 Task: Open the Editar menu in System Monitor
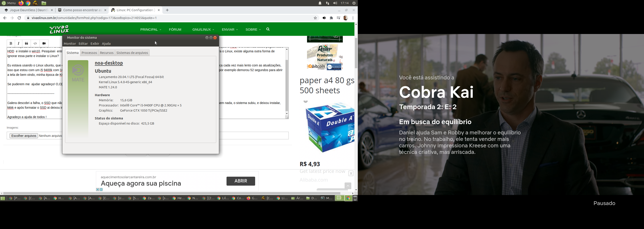[x=83, y=44]
